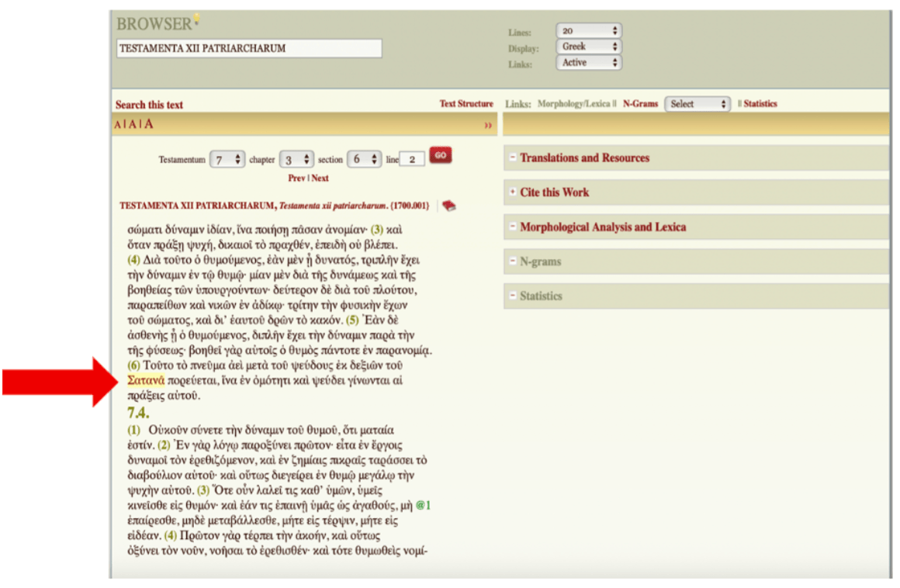
Task: Select the smallest 'A' font size icon
Action: coord(117,125)
